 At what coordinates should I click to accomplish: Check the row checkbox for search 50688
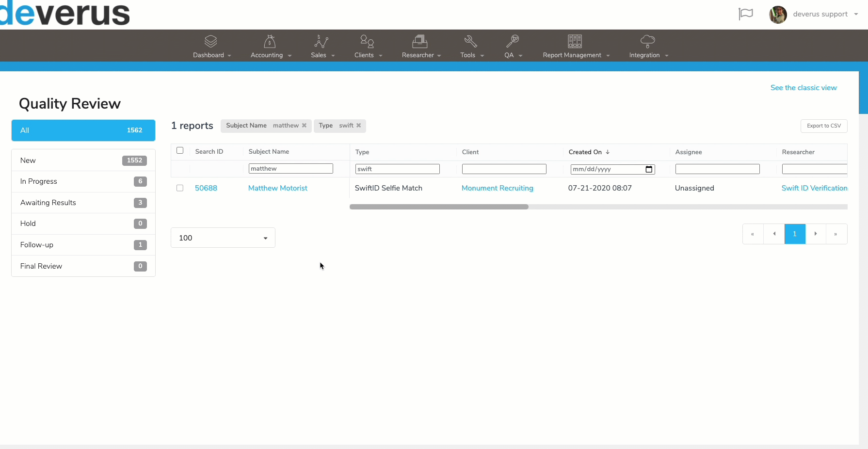(x=180, y=188)
